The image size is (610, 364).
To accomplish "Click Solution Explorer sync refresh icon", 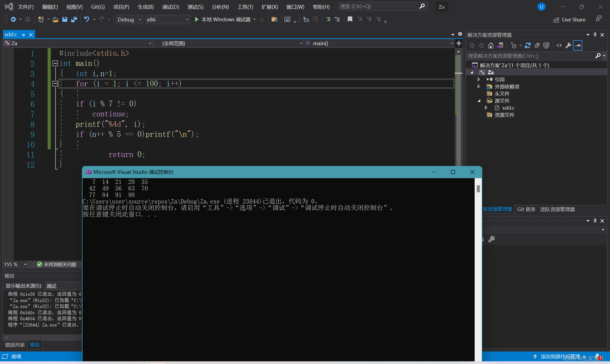I will pos(527,45).
